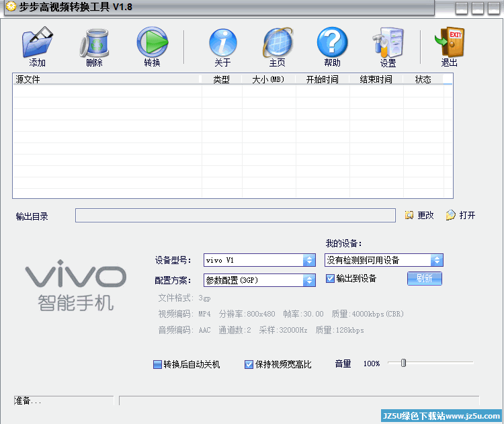
Task: Expand the 配置方案 参数配置(3GP) dropdown
Action: [x=309, y=280]
